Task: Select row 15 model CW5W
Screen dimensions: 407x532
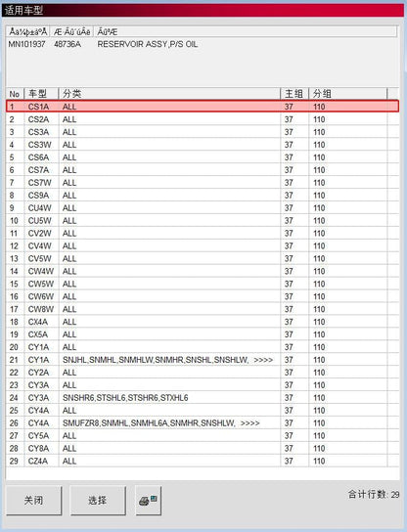Action: pyautogui.click(x=203, y=284)
